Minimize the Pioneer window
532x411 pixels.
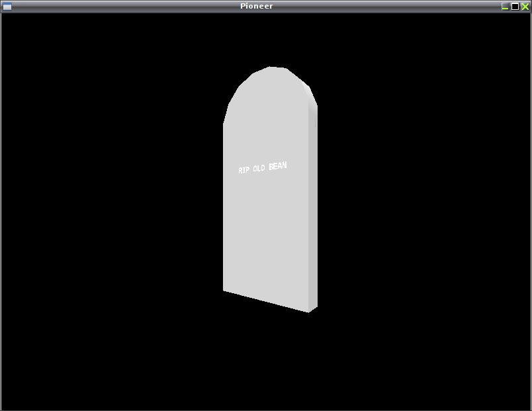[x=505, y=7]
